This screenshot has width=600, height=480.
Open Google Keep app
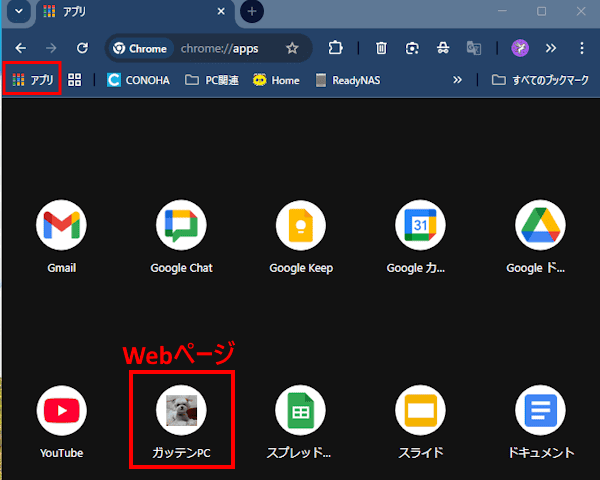pyautogui.click(x=301, y=225)
